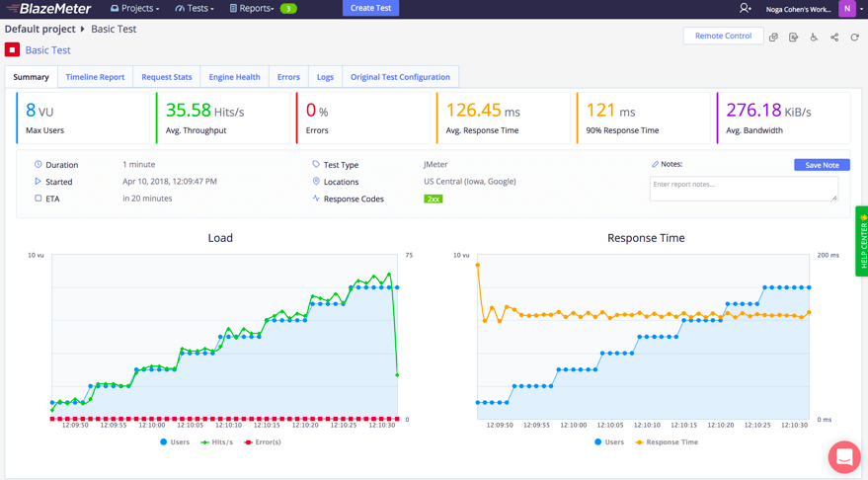The image size is (868, 480).
Task: Click the report notes text field
Action: coord(743,188)
